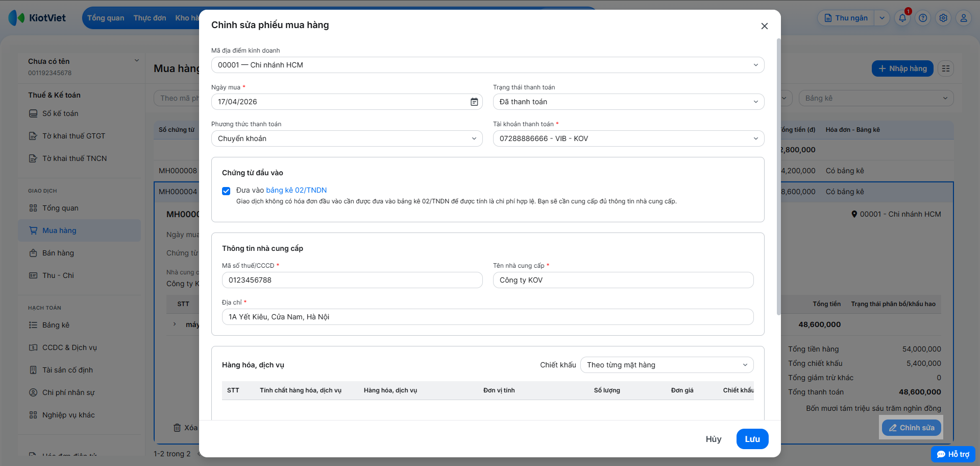The width and height of the screenshot is (980, 466).
Task: Toggle the grid view icon next to Nhập hàng
Action: (x=946, y=68)
